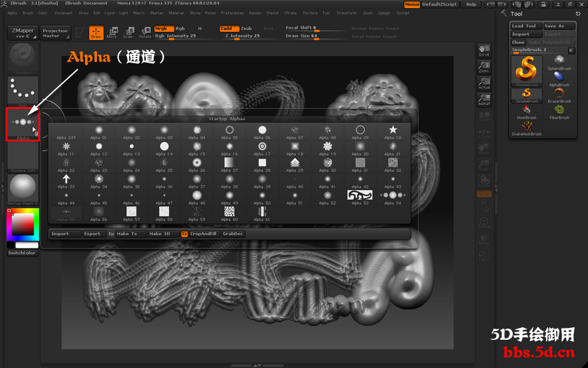Open the Preferences menu
Screen dimensions: 588x368
pyautogui.click(x=232, y=13)
